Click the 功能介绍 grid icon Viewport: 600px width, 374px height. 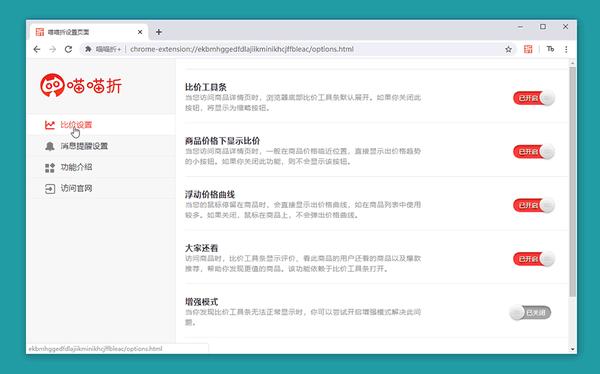(x=50, y=168)
